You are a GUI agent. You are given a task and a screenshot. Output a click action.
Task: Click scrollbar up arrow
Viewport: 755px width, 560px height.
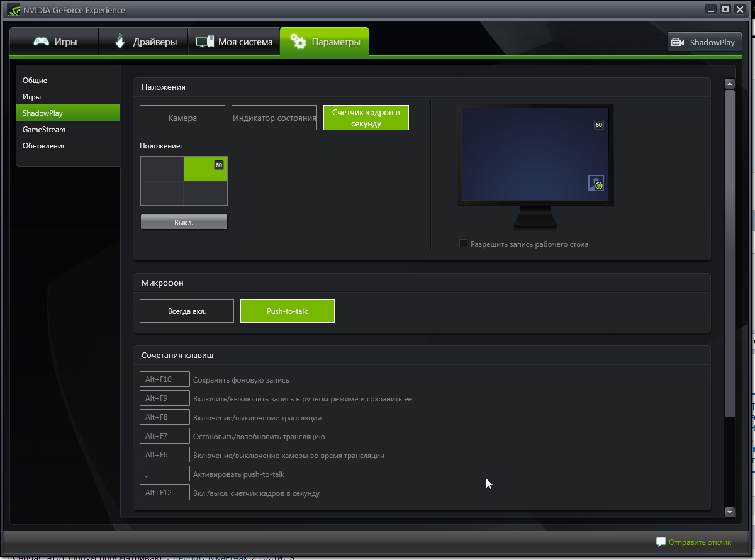(730, 84)
